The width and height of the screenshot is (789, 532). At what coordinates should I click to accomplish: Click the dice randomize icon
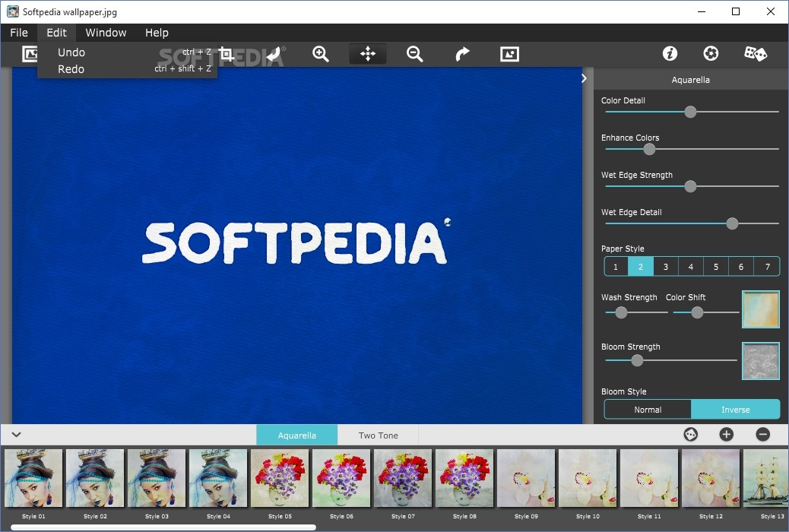756,53
